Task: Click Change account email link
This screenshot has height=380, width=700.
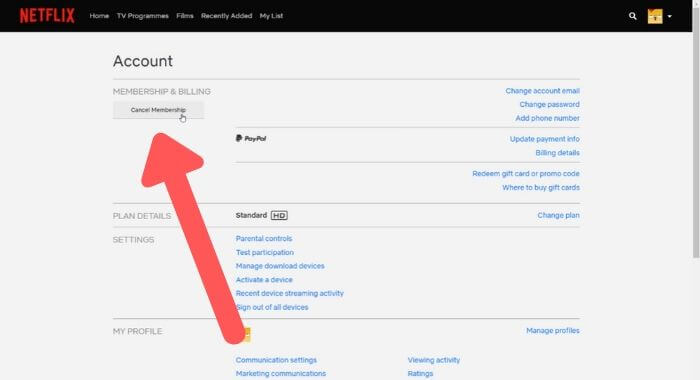Action: (542, 91)
